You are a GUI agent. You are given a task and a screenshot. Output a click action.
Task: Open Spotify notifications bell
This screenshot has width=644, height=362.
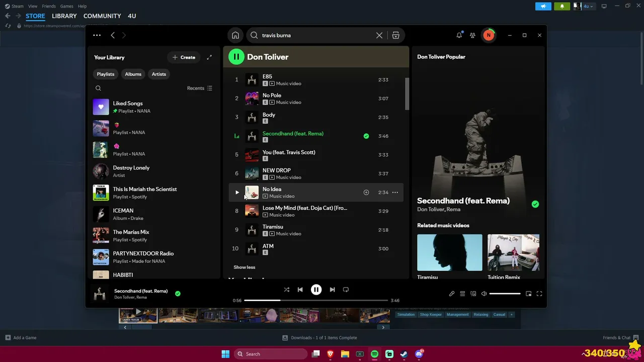pos(459,35)
